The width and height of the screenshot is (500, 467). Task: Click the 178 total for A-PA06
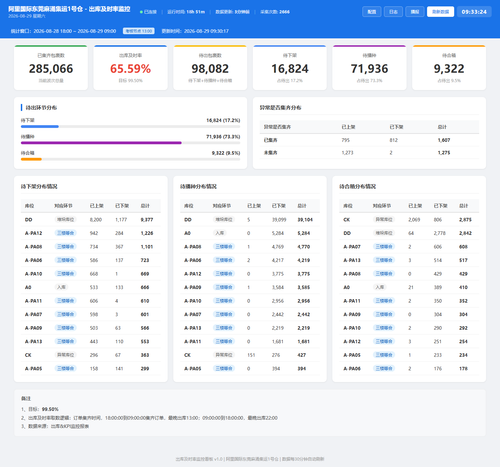coord(463,369)
